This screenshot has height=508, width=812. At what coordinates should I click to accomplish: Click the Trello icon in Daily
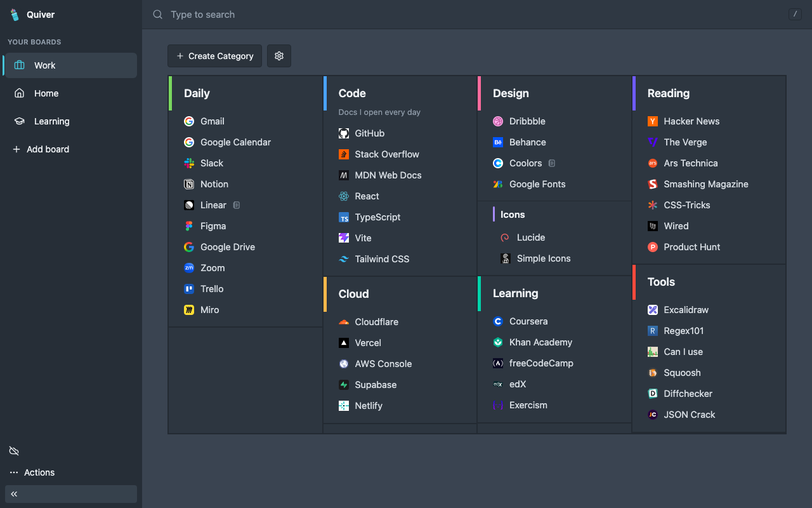click(x=189, y=289)
